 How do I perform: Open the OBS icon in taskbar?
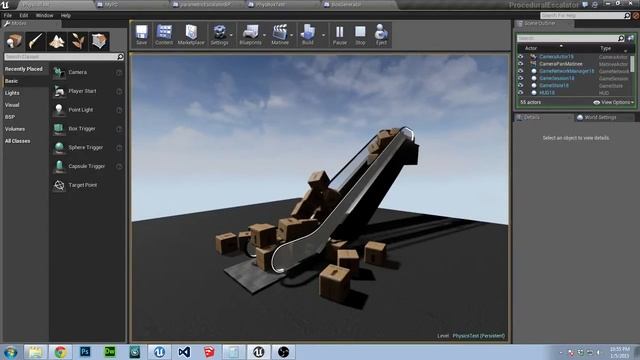(283, 352)
